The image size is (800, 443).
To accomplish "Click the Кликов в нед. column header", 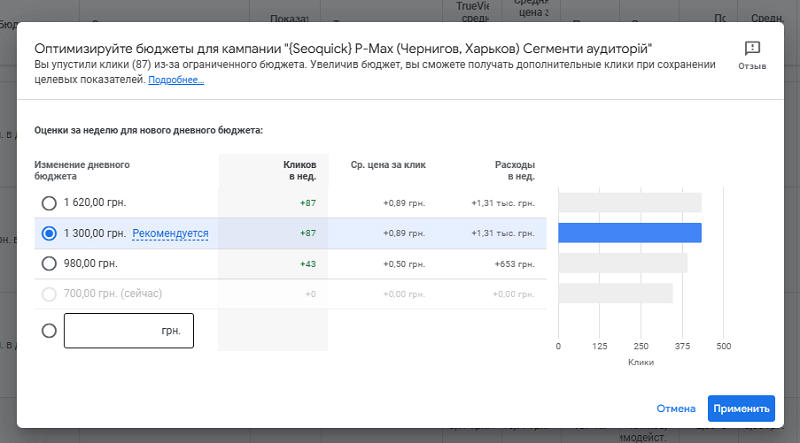I will point(299,170).
